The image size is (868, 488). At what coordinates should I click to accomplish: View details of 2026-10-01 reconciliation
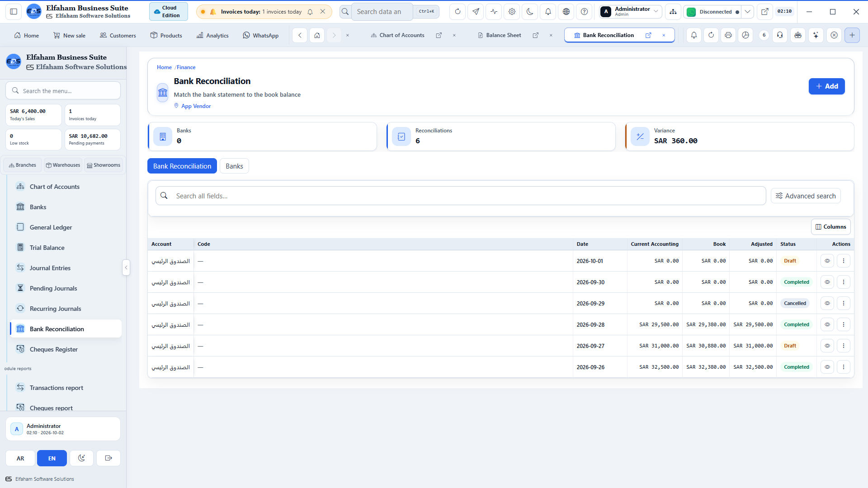(827, 261)
